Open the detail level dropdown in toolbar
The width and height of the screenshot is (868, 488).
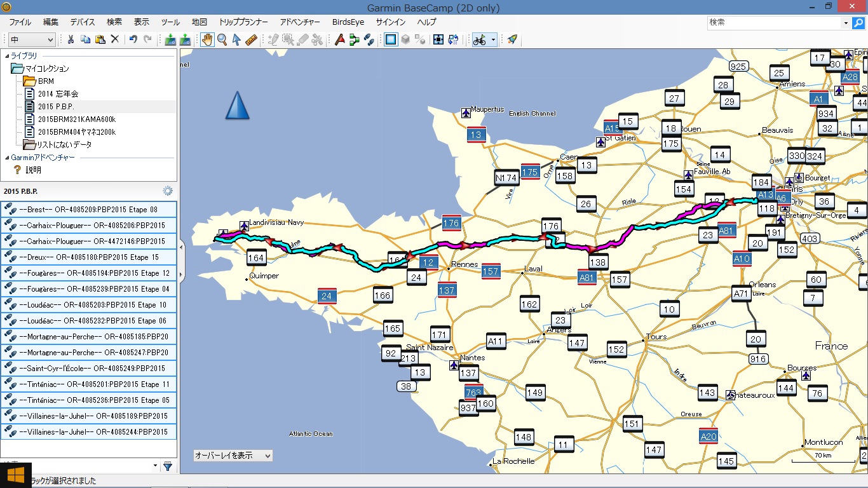pos(31,39)
